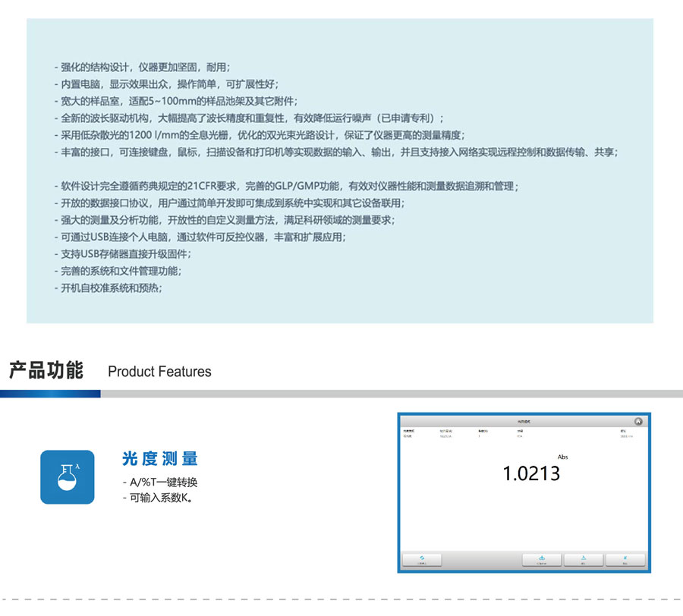The width and height of the screenshot is (683, 616).
Task: Click the Product Features subtitle
Action: pos(159,372)
